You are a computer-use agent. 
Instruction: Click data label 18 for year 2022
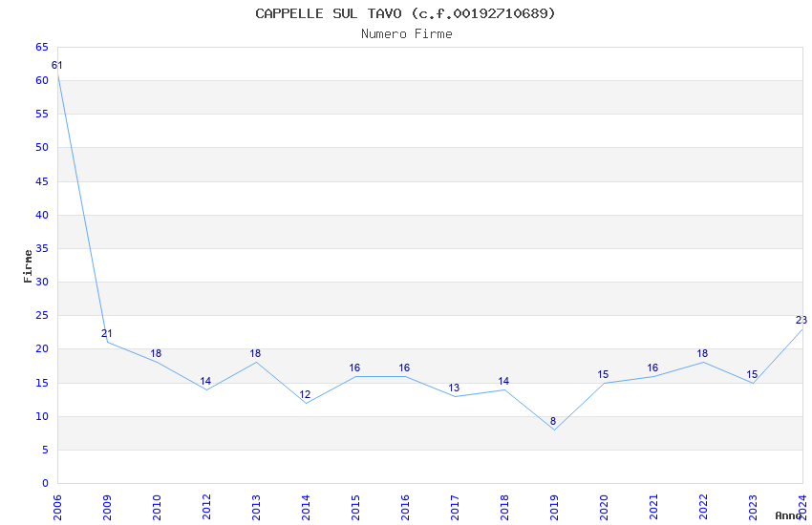click(x=702, y=353)
